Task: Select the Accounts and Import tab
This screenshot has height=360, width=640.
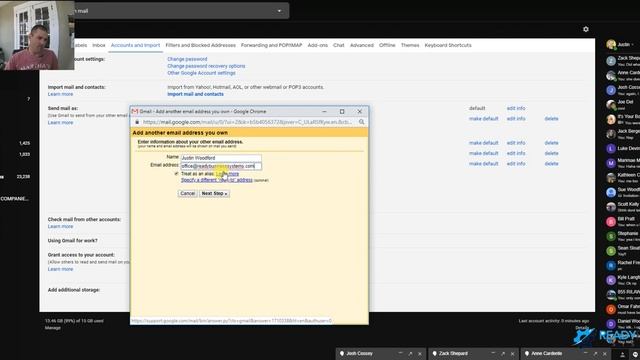Action: (x=135, y=45)
